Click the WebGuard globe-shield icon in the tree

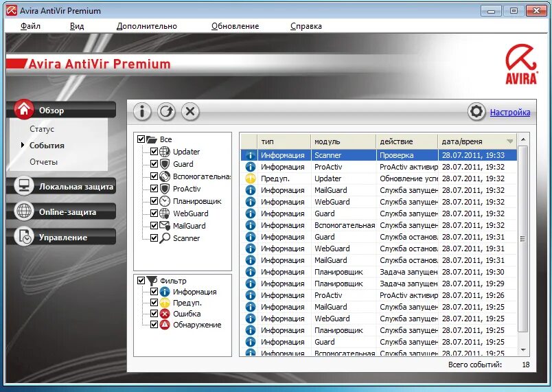[164, 214]
